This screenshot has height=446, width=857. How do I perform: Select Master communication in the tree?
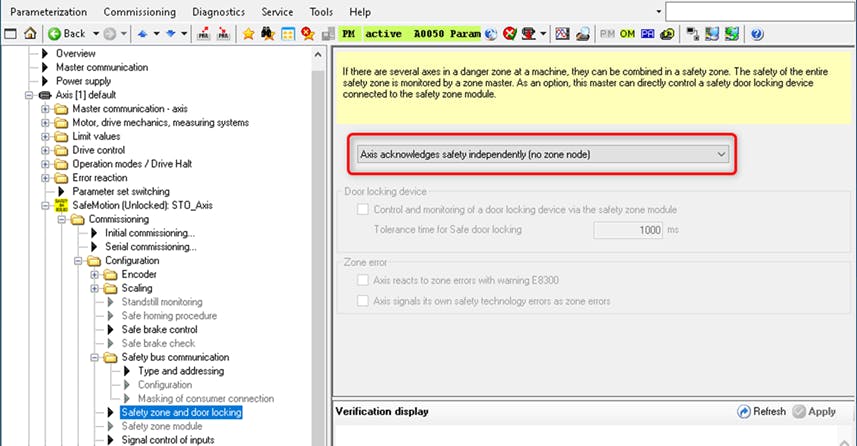pyautogui.click(x=102, y=67)
